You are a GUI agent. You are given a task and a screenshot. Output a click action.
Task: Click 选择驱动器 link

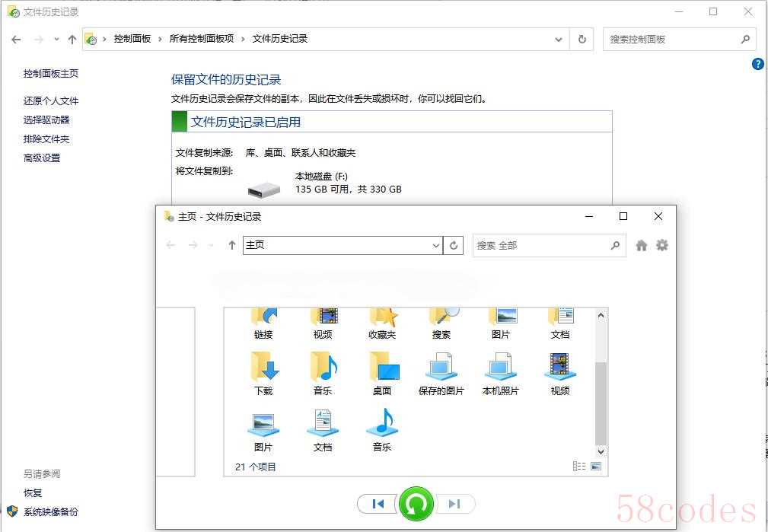point(46,120)
